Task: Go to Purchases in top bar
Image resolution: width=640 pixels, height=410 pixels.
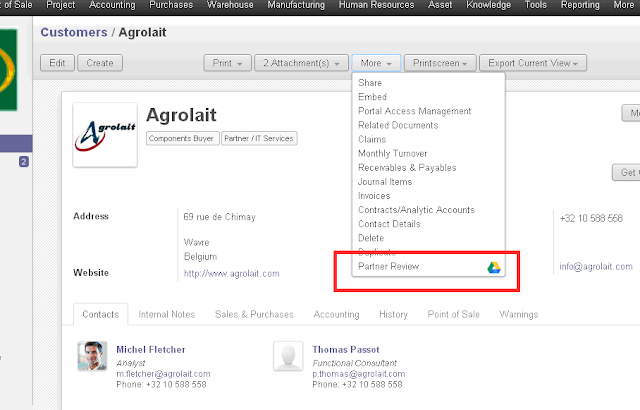Action: point(171,5)
